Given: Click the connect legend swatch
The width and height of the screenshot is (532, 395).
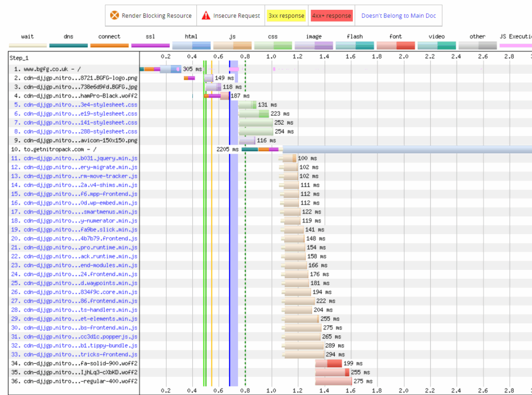Looking at the screenshot, I should pyautogui.click(x=109, y=46).
